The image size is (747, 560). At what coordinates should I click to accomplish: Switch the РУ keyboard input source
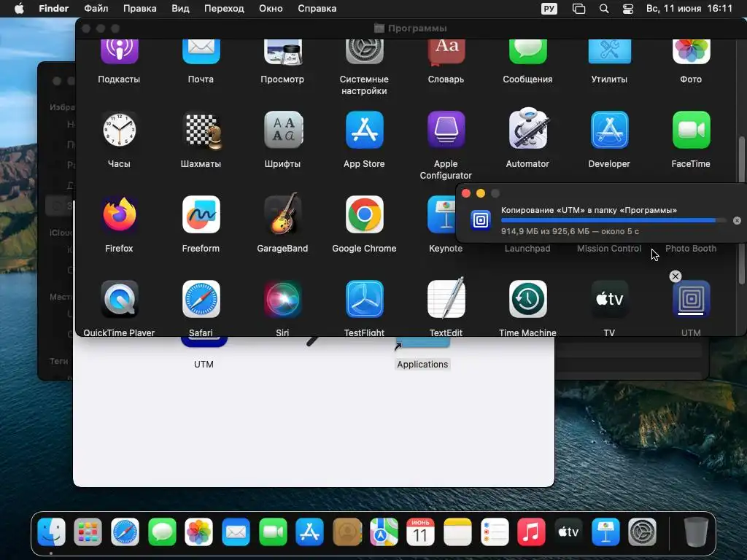[x=549, y=9]
